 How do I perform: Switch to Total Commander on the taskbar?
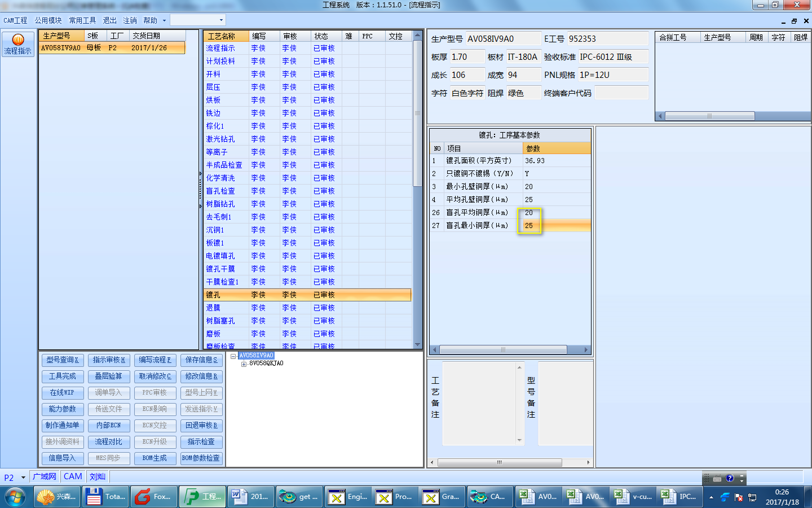[x=106, y=497]
